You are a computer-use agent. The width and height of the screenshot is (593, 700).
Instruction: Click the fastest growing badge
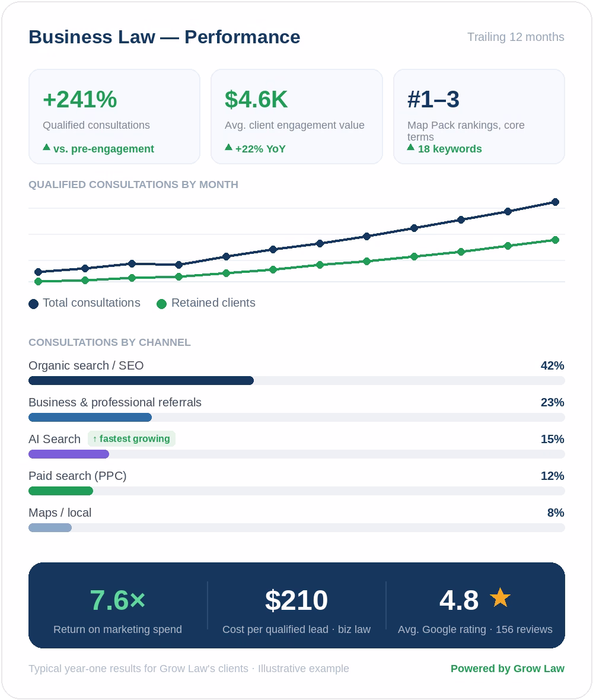coord(132,439)
